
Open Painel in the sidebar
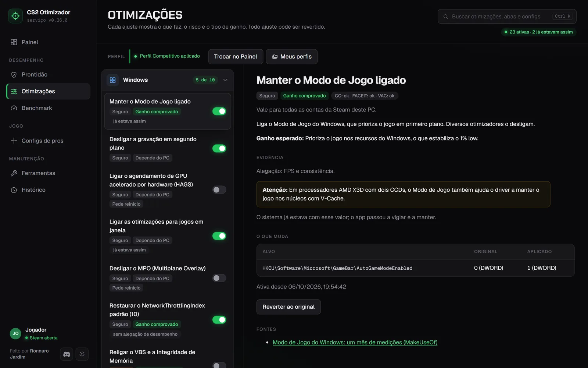pyautogui.click(x=48, y=42)
